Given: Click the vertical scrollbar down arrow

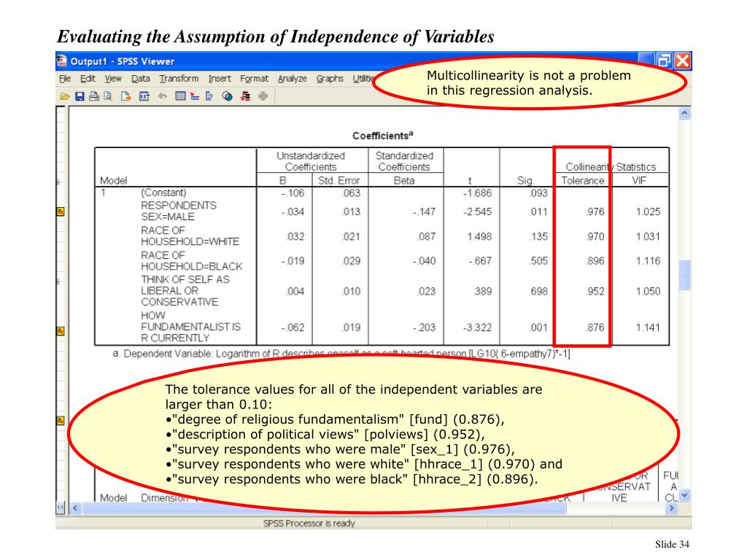Looking at the screenshot, I should pos(684,496).
